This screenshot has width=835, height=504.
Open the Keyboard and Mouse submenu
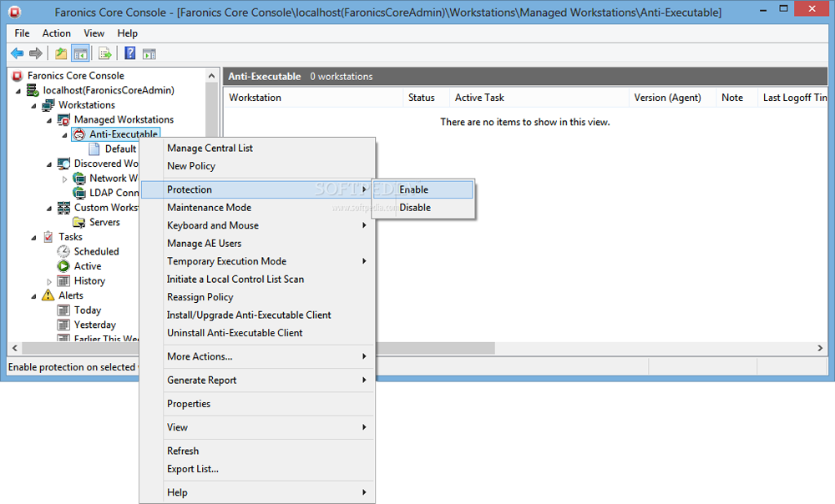pos(258,225)
